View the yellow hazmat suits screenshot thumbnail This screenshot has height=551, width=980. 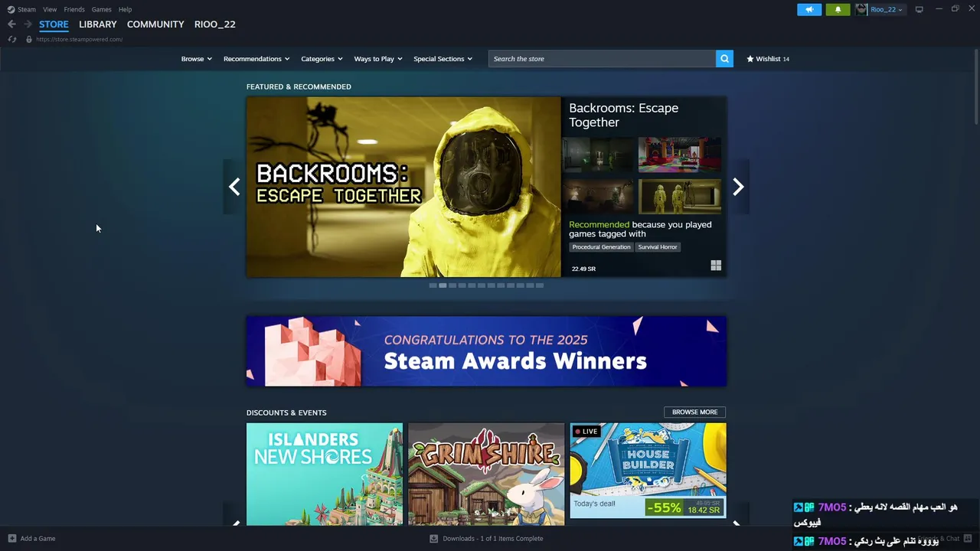(x=680, y=197)
